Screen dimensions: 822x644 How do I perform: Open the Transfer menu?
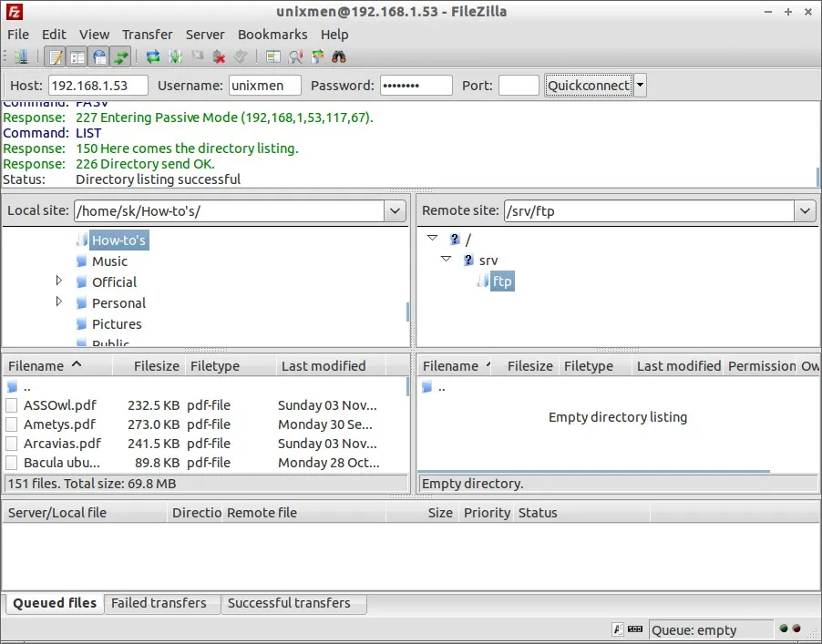[x=147, y=35]
